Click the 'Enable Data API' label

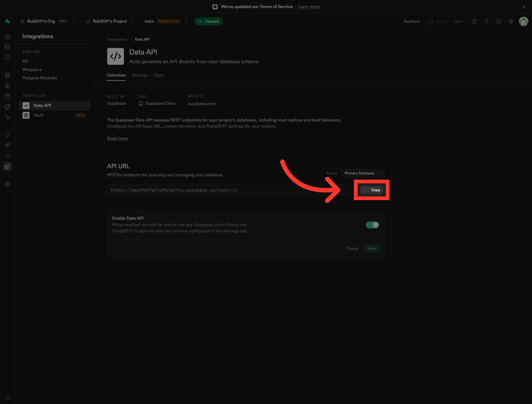tap(128, 218)
